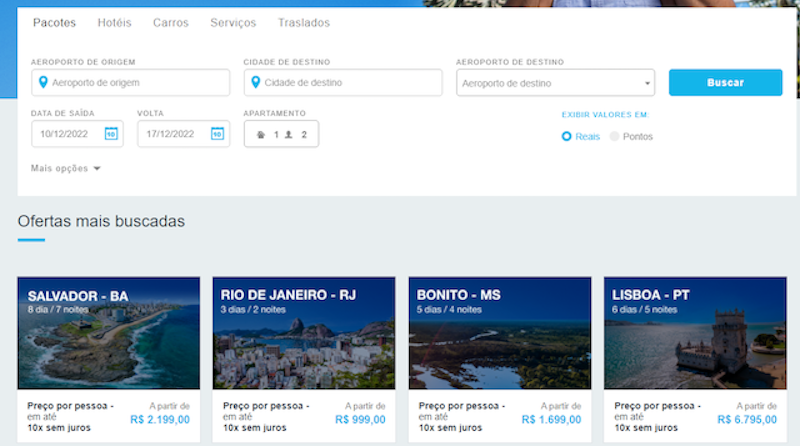Click the location pin in Aeroporto de origem

[43, 82]
